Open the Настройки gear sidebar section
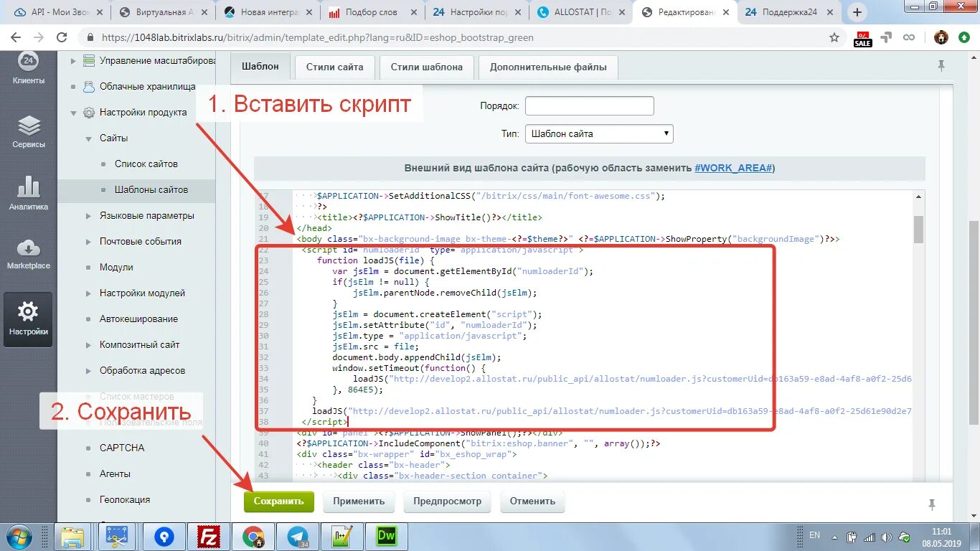Image resolution: width=980 pixels, height=551 pixels. click(29, 319)
